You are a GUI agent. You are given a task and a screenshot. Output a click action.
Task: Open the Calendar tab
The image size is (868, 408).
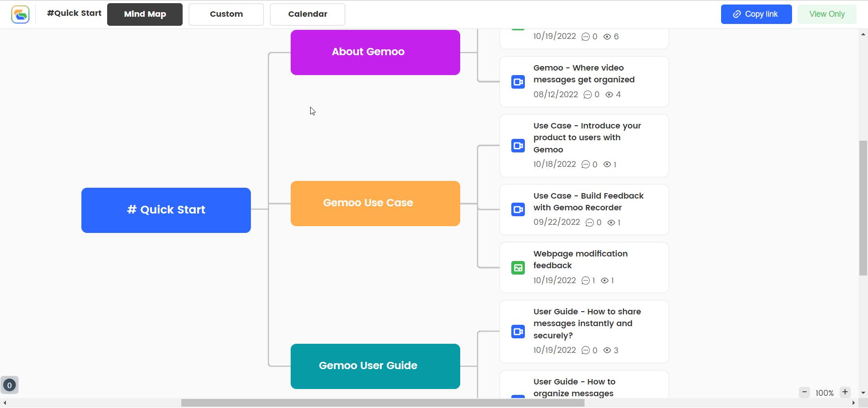tap(307, 14)
